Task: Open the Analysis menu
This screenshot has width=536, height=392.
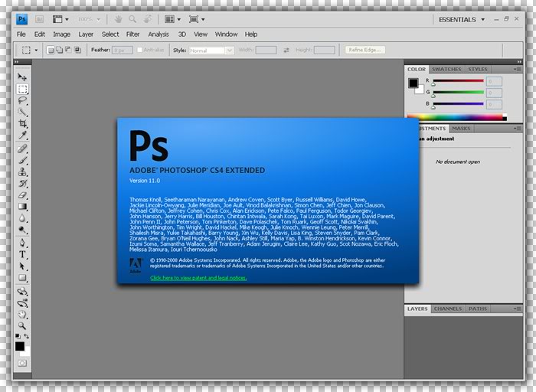Action: tap(159, 34)
